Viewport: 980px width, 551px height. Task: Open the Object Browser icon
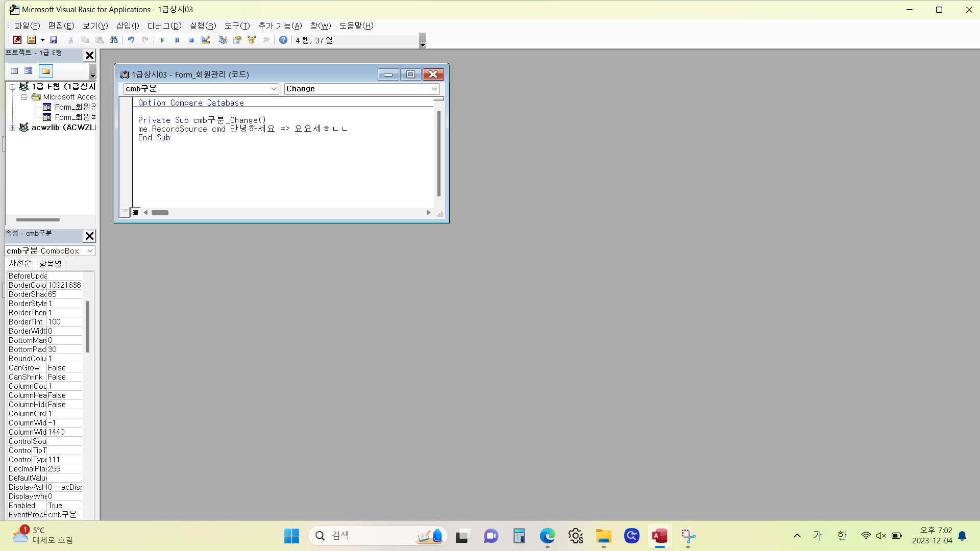pos(252,40)
